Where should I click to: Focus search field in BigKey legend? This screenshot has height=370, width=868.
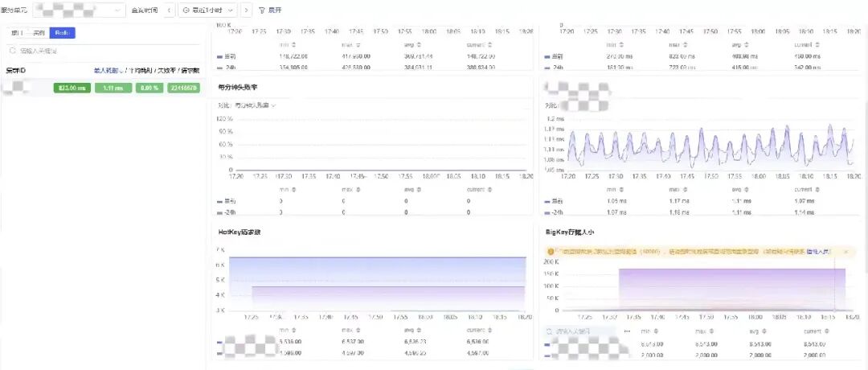[580, 331]
